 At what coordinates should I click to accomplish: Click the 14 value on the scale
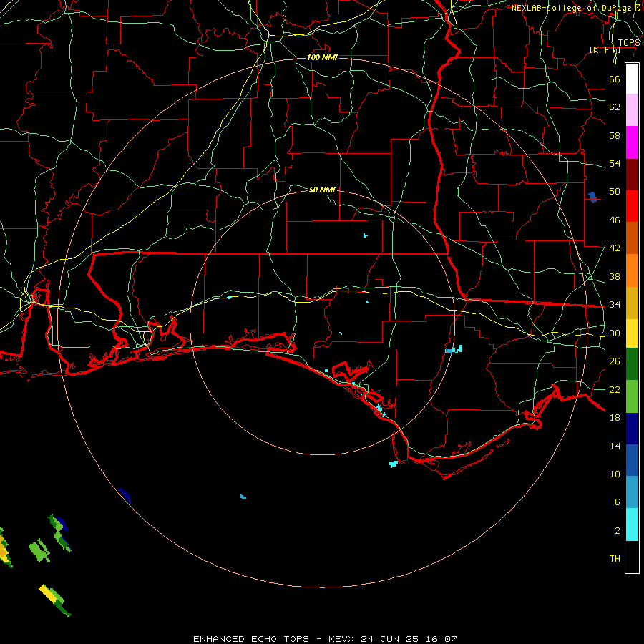[x=615, y=446]
